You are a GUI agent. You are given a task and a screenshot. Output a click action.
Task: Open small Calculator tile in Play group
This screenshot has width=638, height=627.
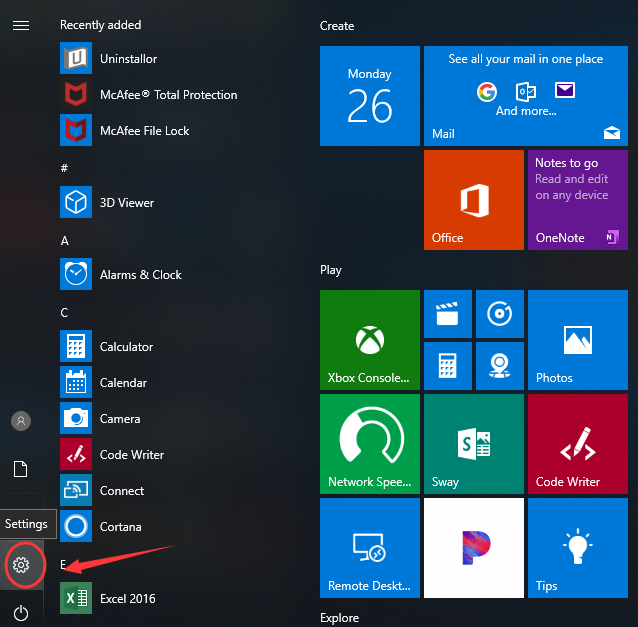click(448, 366)
